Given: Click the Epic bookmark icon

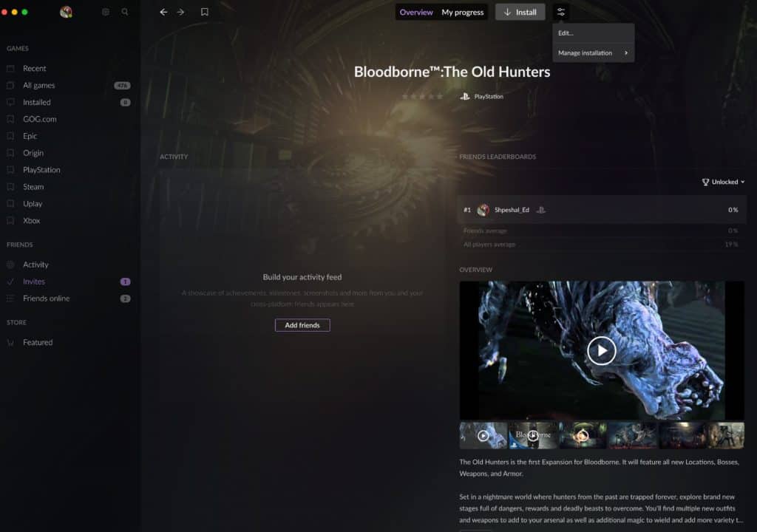Looking at the screenshot, I should click(10, 136).
